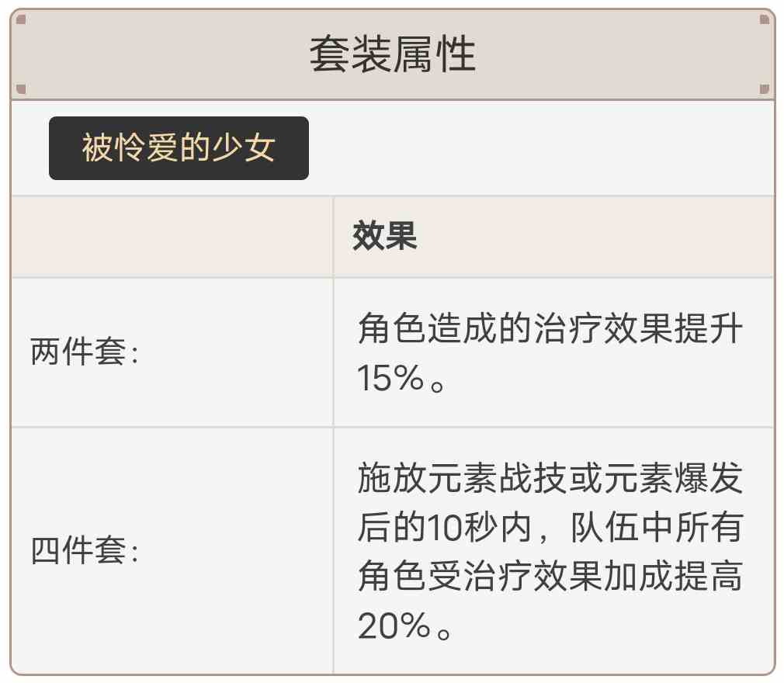The width and height of the screenshot is (784, 683).
Task: Click the 角色受治疗效果加成提高 line
Action: tap(550, 577)
